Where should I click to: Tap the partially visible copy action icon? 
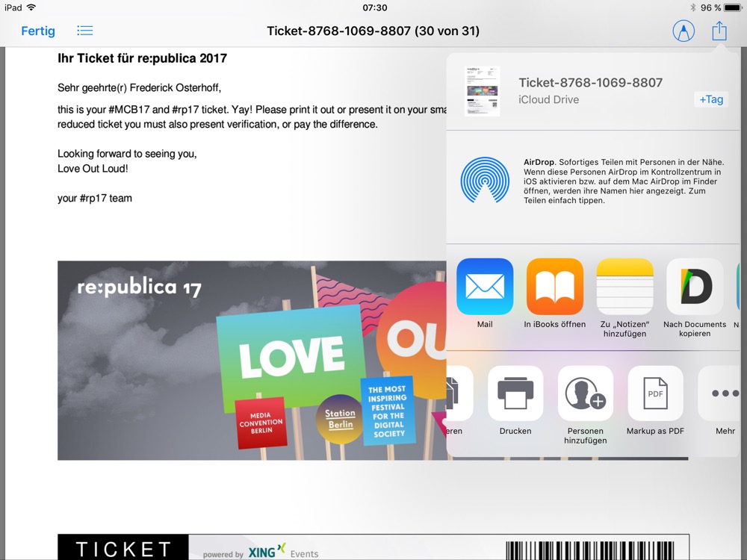click(459, 393)
